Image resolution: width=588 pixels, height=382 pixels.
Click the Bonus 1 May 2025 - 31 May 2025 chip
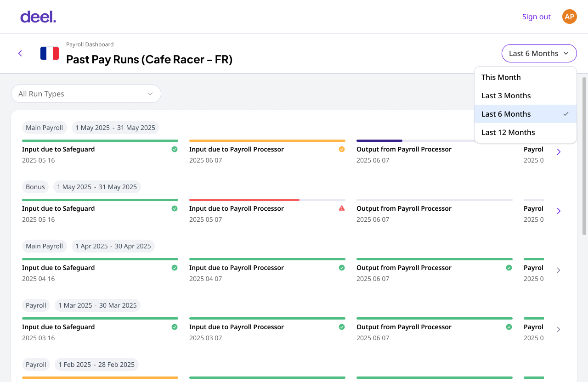click(97, 187)
